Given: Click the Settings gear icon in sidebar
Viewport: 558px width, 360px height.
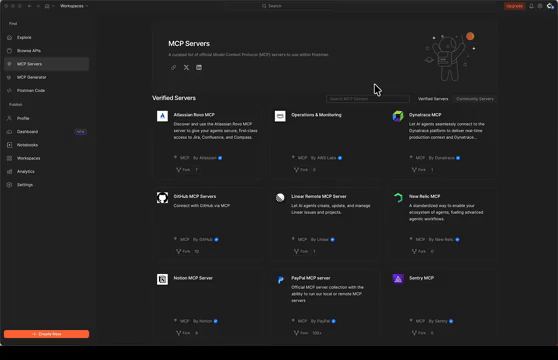Looking at the screenshot, I should (10, 185).
